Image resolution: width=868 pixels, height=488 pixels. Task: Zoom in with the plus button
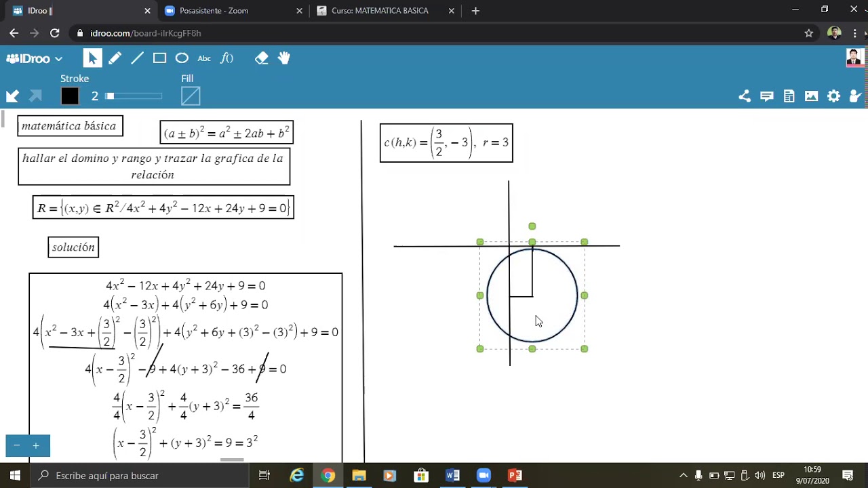coord(36,445)
